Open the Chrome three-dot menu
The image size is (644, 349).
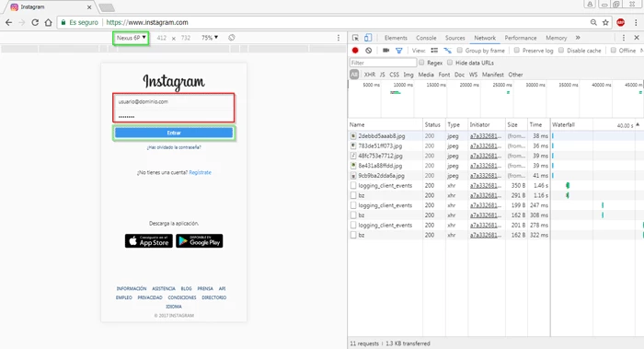click(x=636, y=23)
